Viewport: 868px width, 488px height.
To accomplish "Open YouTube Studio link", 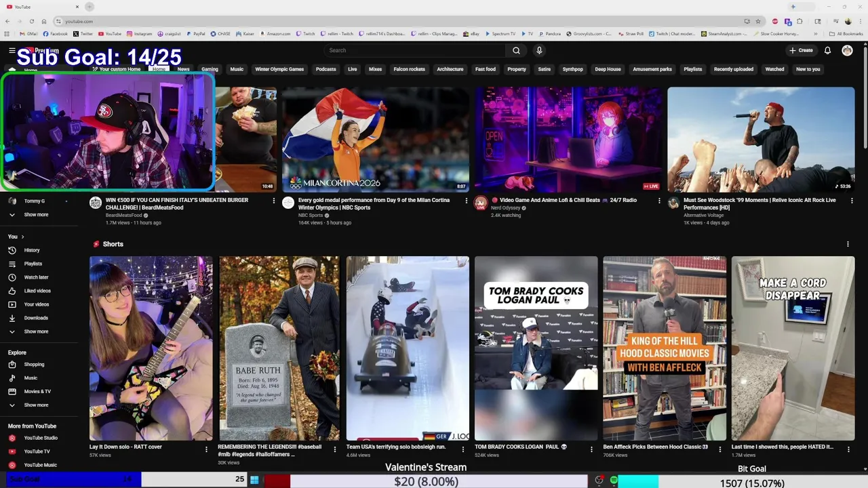I will click(41, 438).
